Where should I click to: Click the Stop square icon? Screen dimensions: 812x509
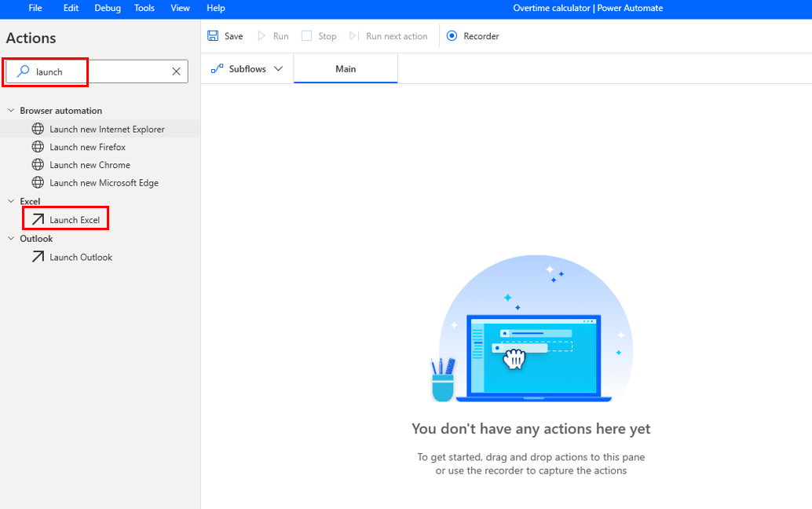306,35
